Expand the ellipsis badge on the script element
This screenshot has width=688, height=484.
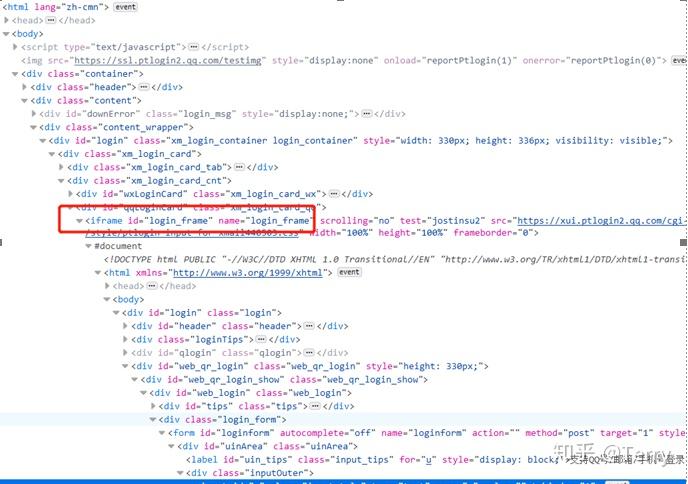pos(194,47)
